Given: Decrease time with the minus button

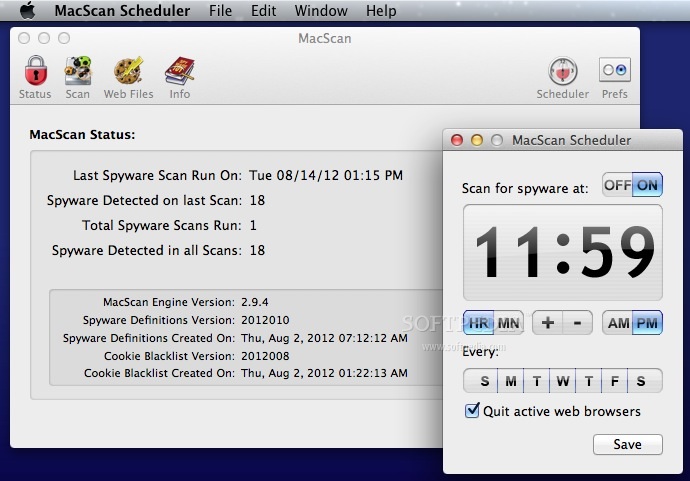Looking at the screenshot, I should (577, 323).
